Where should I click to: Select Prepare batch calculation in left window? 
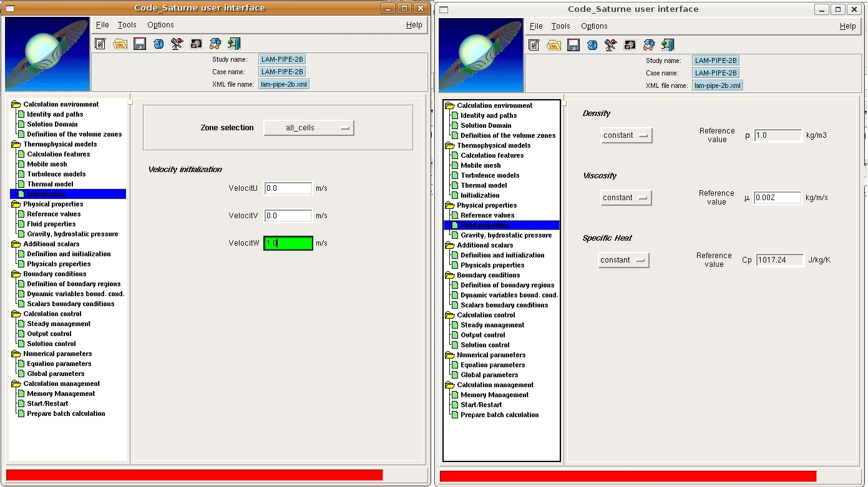(x=66, y=413)
